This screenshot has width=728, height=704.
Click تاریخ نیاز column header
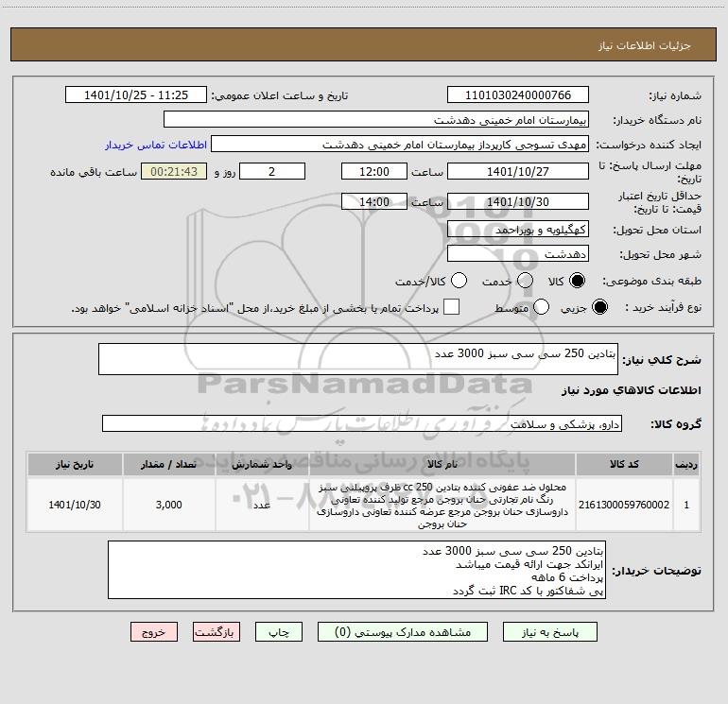[x=75, y=464]
